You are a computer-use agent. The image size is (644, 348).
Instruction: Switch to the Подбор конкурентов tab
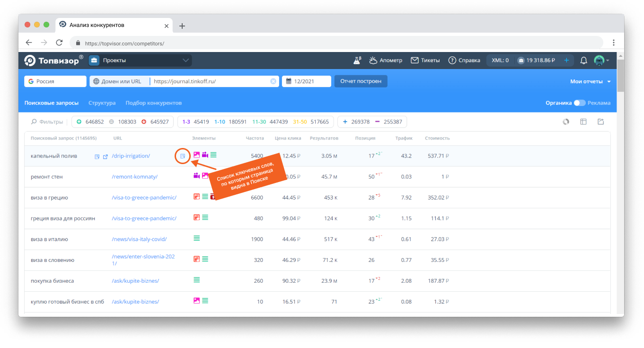(153, 103)
